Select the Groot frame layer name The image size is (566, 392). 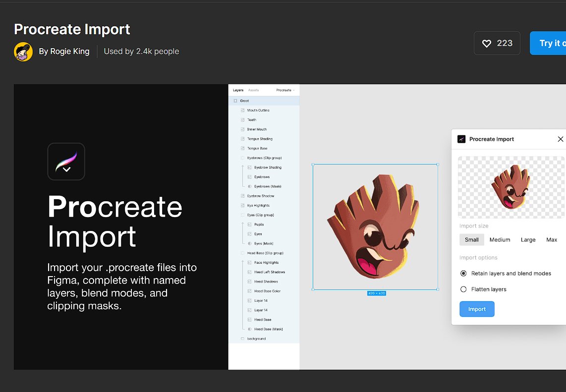pos(244,101)
